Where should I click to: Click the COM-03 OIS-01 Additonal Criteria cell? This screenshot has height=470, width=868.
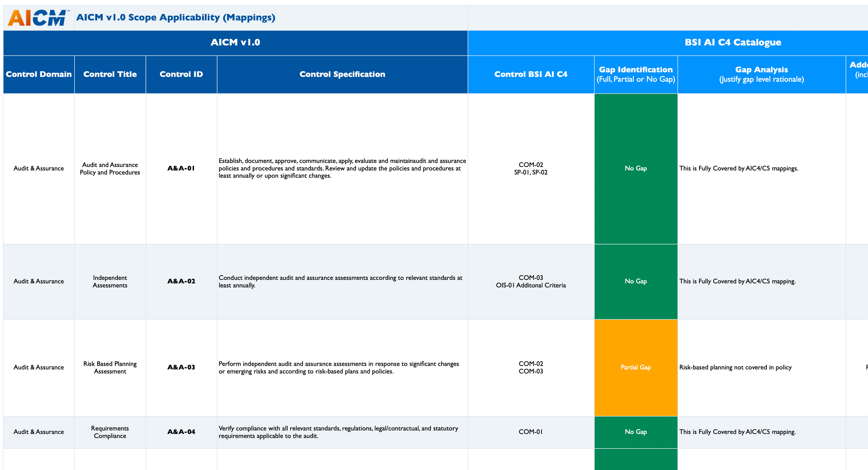531,282
